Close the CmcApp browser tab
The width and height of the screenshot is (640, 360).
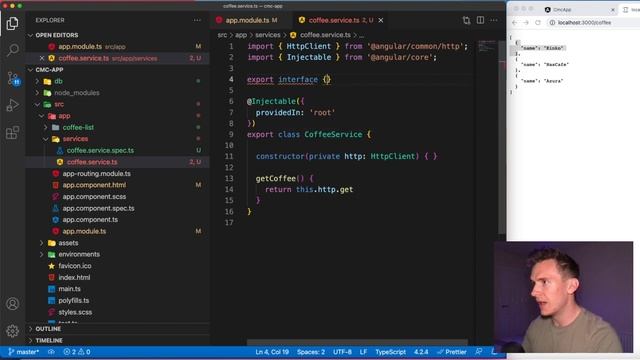coord(613,9)
